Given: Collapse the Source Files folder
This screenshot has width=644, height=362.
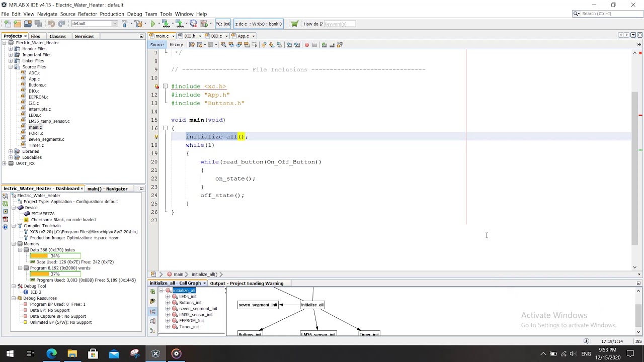Looking at the screenshot, I should coord(11,67).
